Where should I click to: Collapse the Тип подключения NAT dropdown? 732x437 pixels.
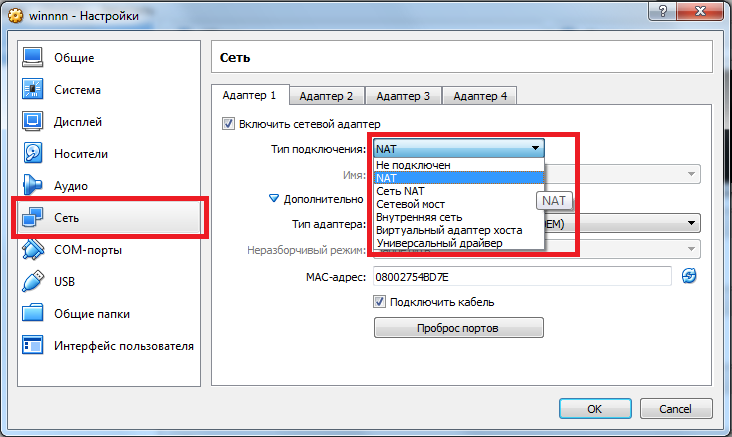[459, 148]
